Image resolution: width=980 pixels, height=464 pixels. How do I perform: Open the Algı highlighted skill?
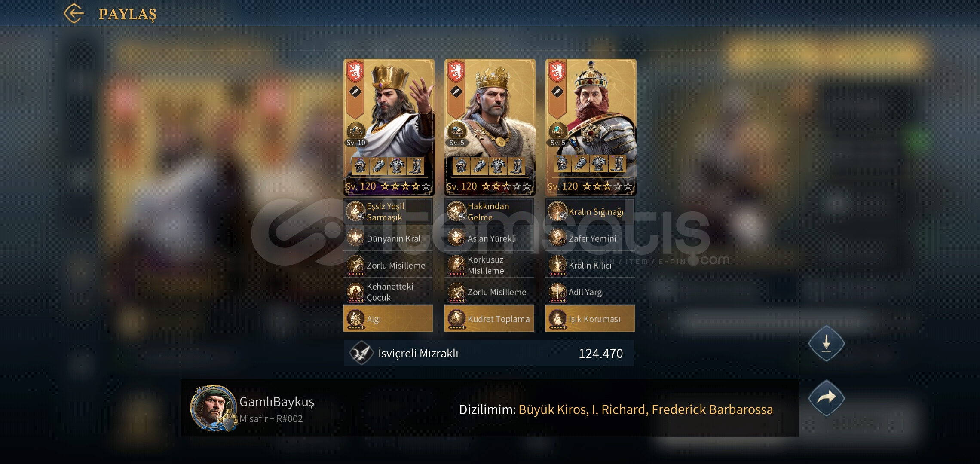tap(388, 319)
